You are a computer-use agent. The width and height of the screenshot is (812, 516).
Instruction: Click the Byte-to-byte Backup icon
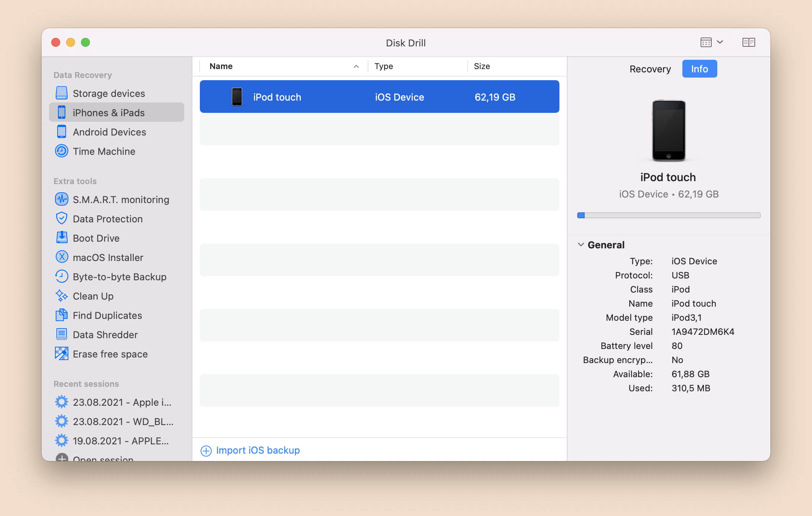tap(62, 276)
